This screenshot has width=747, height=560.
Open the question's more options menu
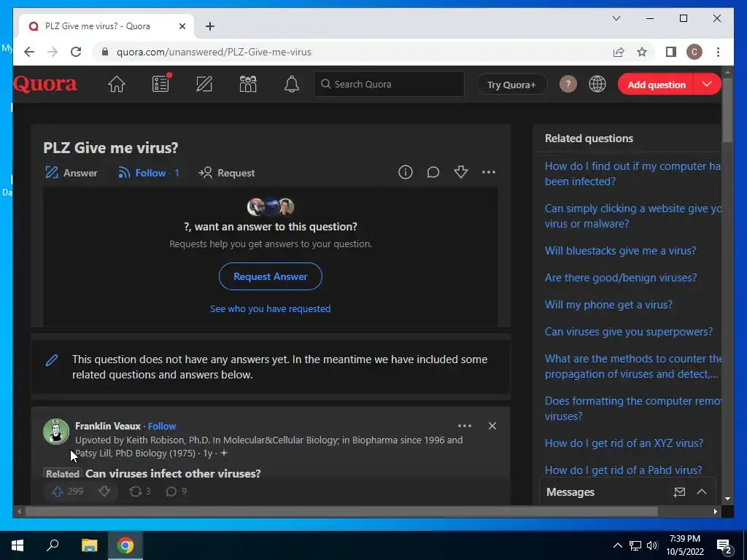coord(489,172)
